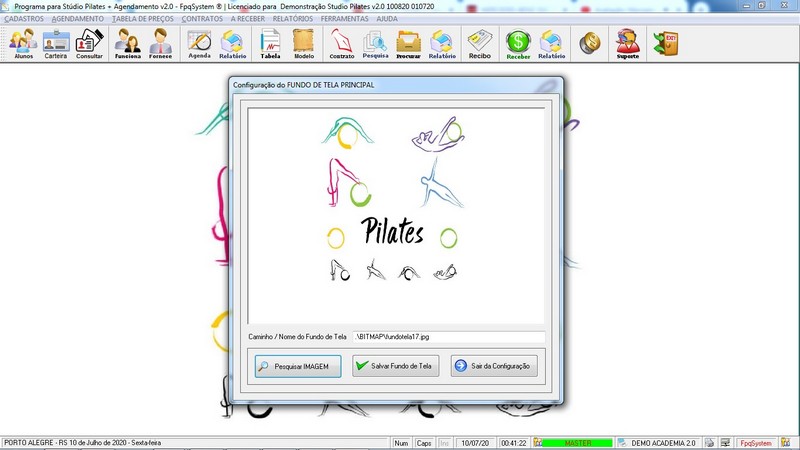Open the Alunos registration icon
This screenshot has height=450, width=800.
(23, 44)
